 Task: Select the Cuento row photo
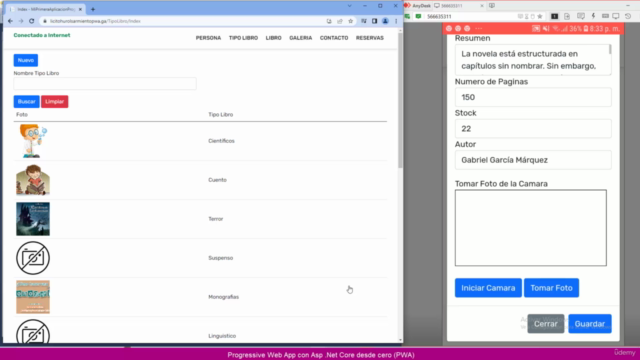(33, 180)
